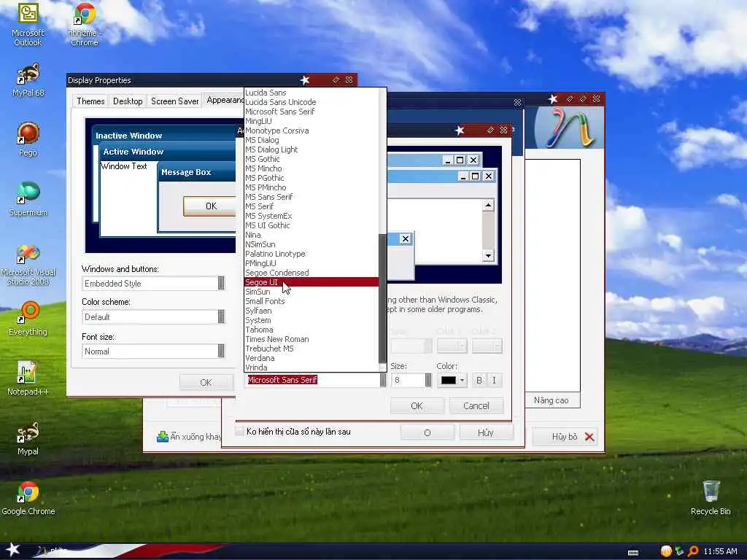Viewport: 747px width, 560px height.
Task: Expand the Windows and buttons dropdown
Action: pyautogui.click(x=221, y=284)
